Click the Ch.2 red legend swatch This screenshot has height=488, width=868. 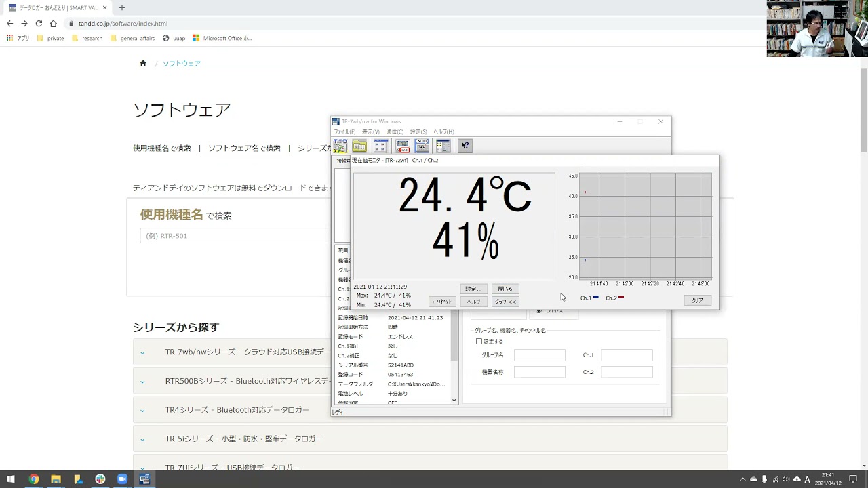click(x=621, y=298)
